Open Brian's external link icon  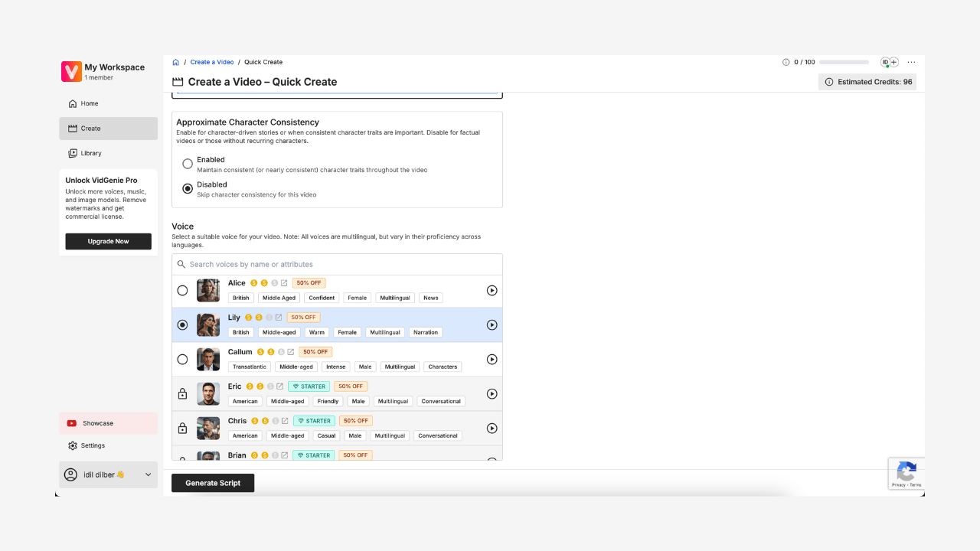coord(284,455)
